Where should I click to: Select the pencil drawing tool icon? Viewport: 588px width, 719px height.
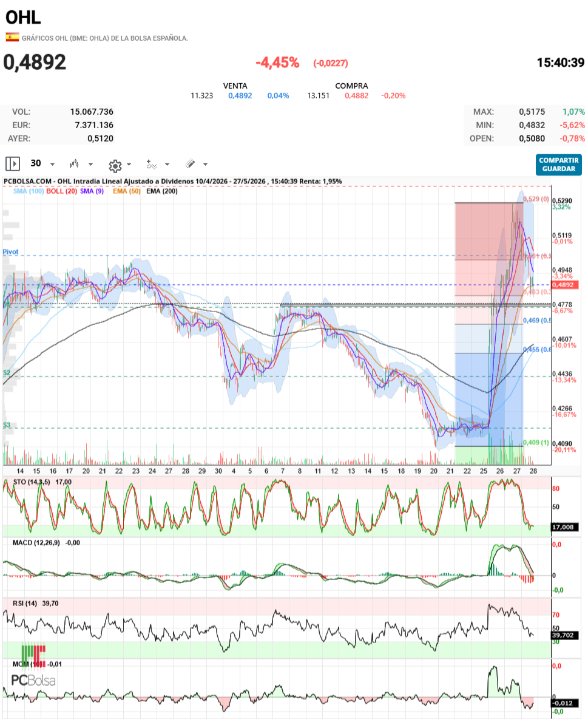pos(190,164)
